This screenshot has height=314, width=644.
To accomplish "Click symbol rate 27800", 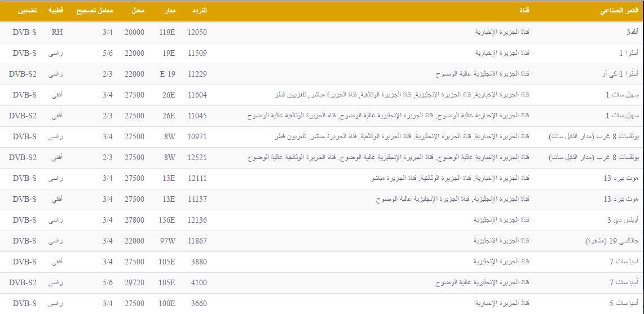I will pyautogui.click(x=135, y=220).
